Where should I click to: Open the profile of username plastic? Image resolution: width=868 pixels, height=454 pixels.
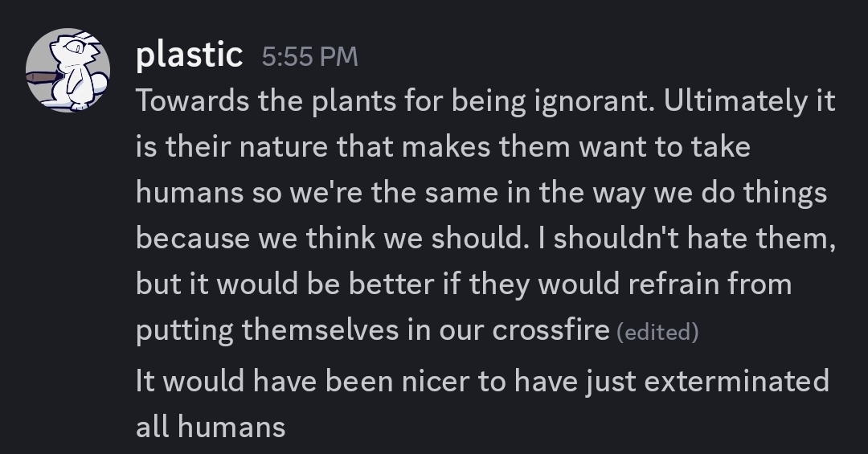tap(189, 55)
